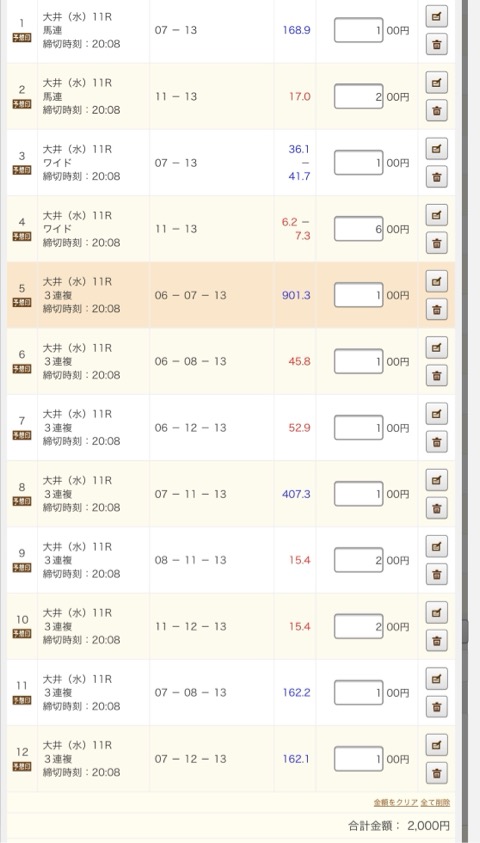Click edit icon for 06-07-13 bet
480x843 pixels.
[436, 281]
